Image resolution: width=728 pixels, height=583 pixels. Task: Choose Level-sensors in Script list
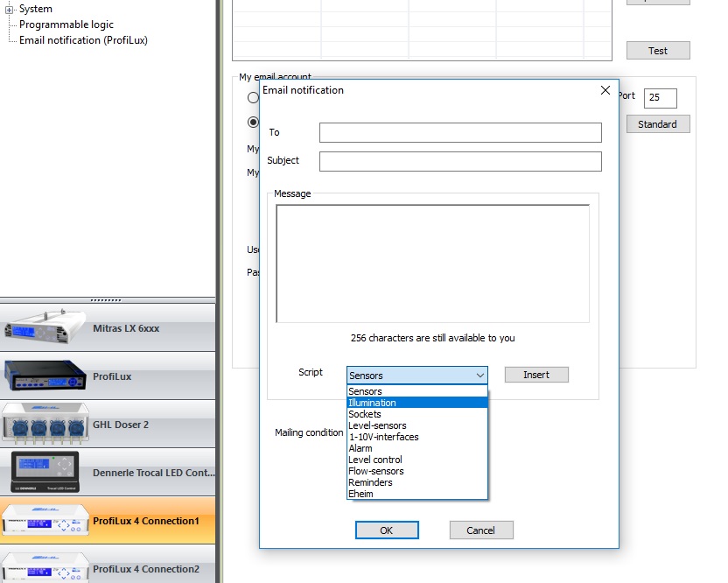pos(417,425)
